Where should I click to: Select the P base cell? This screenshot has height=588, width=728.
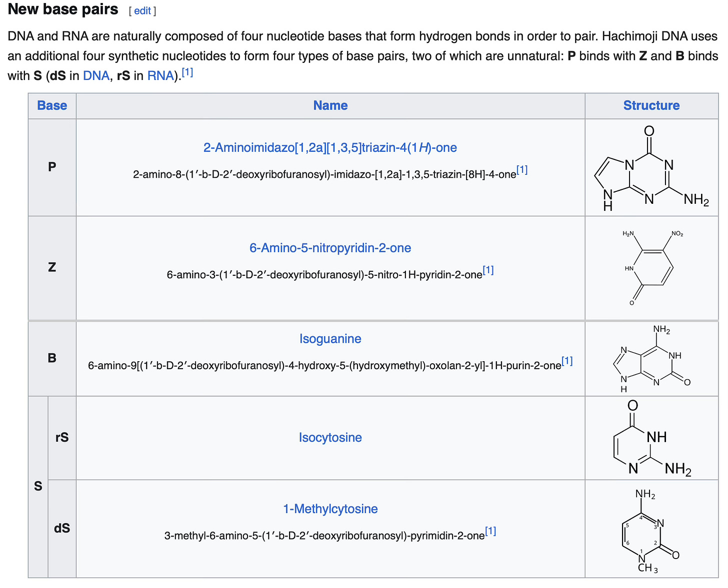tap(52, 167)
